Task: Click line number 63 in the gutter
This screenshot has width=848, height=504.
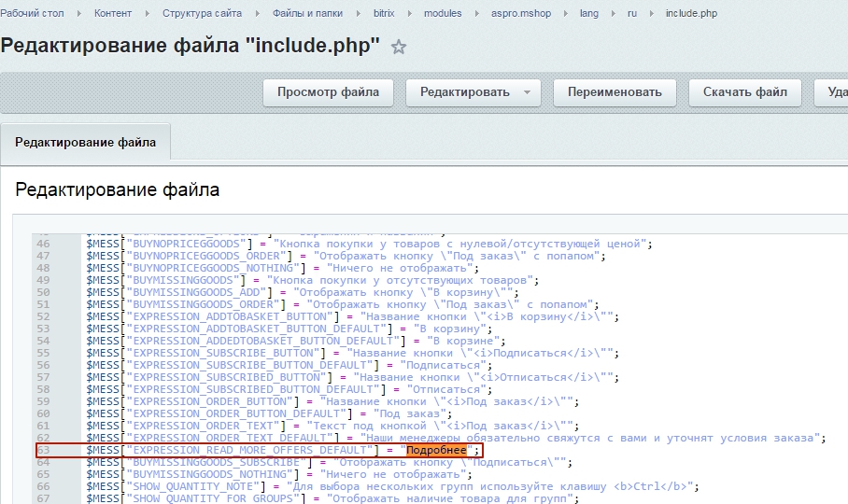Action: (x=44, y=450)
